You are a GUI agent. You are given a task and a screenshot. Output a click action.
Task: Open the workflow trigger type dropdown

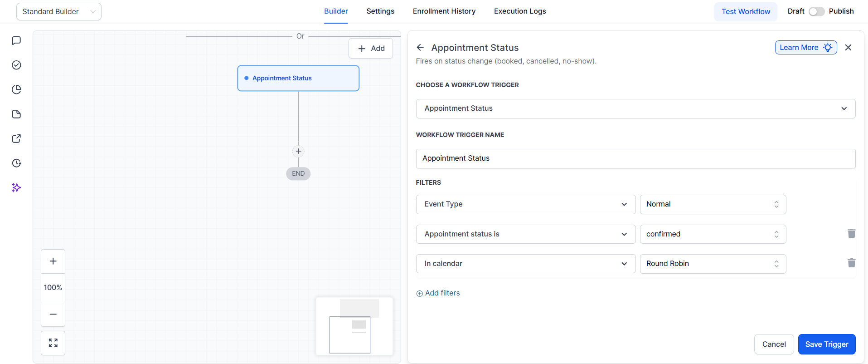[635, 108]
